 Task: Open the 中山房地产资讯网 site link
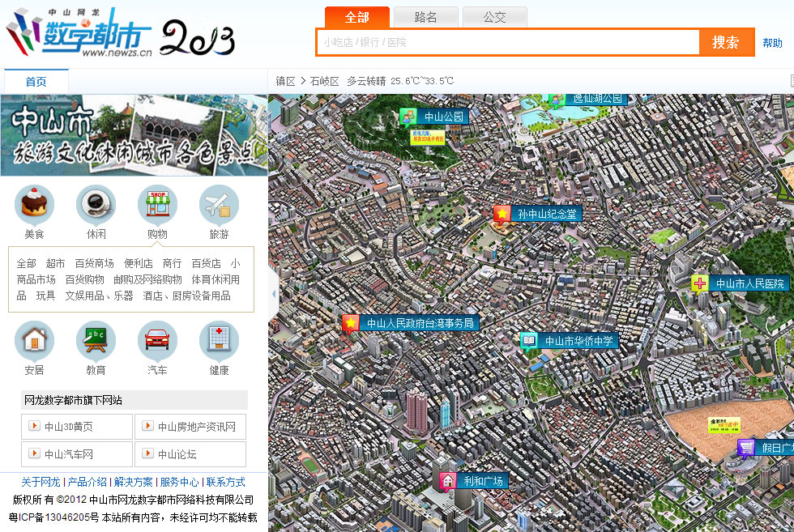[190, 427]
